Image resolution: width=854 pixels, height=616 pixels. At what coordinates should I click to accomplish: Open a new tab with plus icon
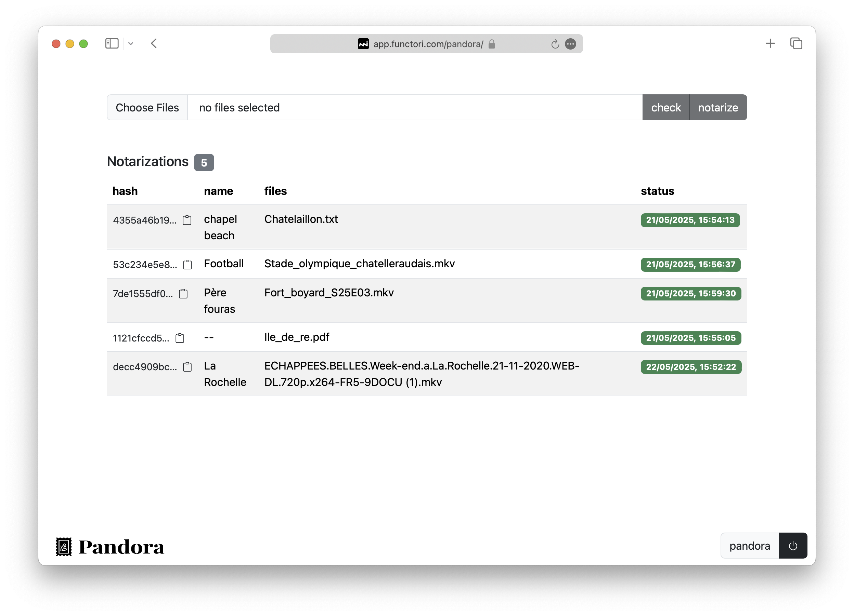[770, 44]
